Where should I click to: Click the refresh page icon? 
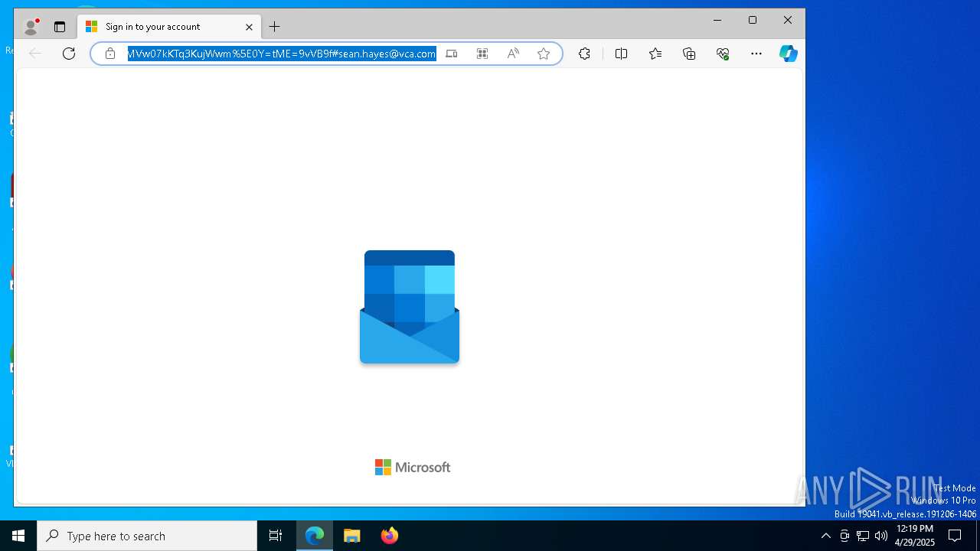[69, 54]
